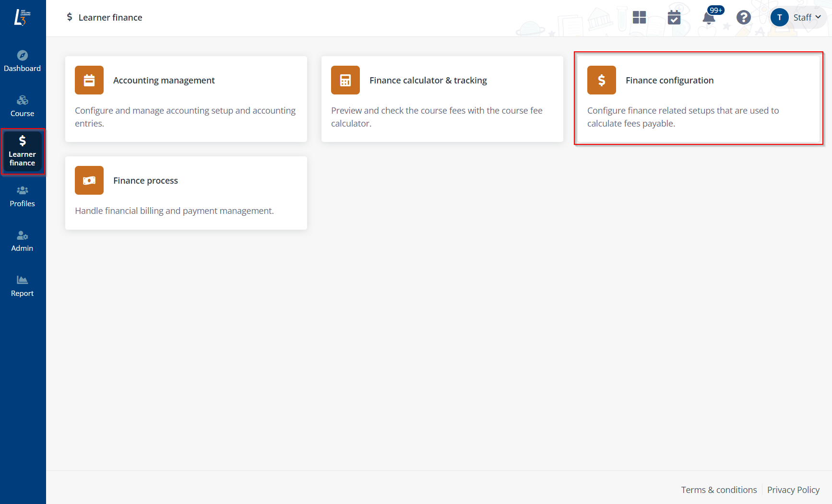The height and width of the screenshot is (504, 832).
Task: Open the Report section
Action: (23, 286)
